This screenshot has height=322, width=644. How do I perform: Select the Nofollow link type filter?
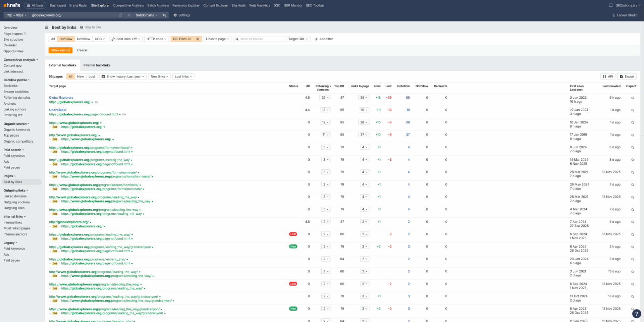coord(84,39)
